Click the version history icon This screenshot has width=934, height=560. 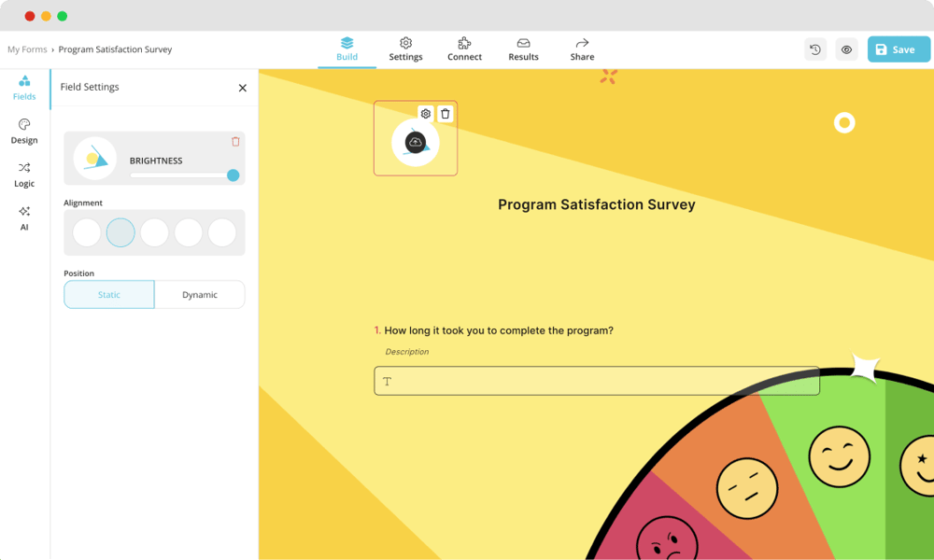click(x=815, y=49)
